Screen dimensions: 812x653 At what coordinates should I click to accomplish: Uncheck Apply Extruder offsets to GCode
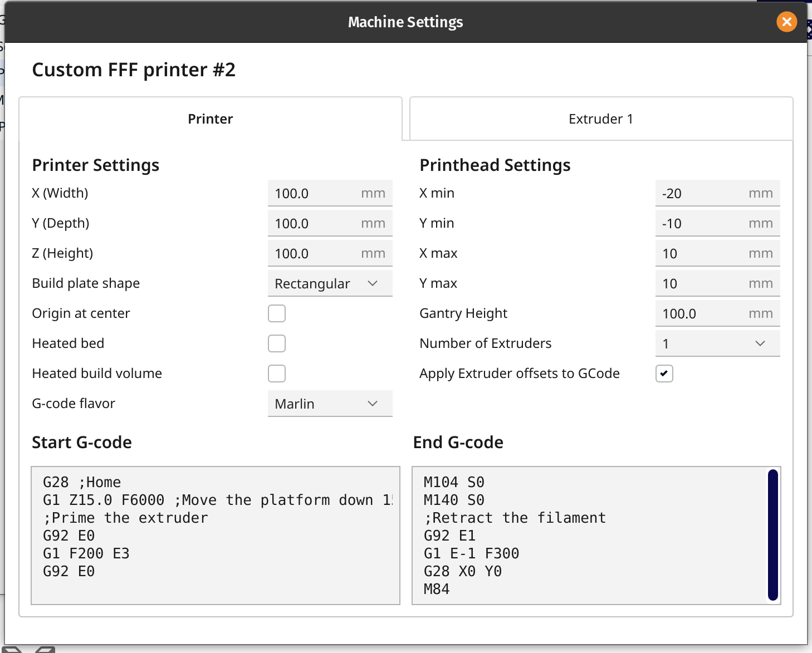click(x=664, y=373)
